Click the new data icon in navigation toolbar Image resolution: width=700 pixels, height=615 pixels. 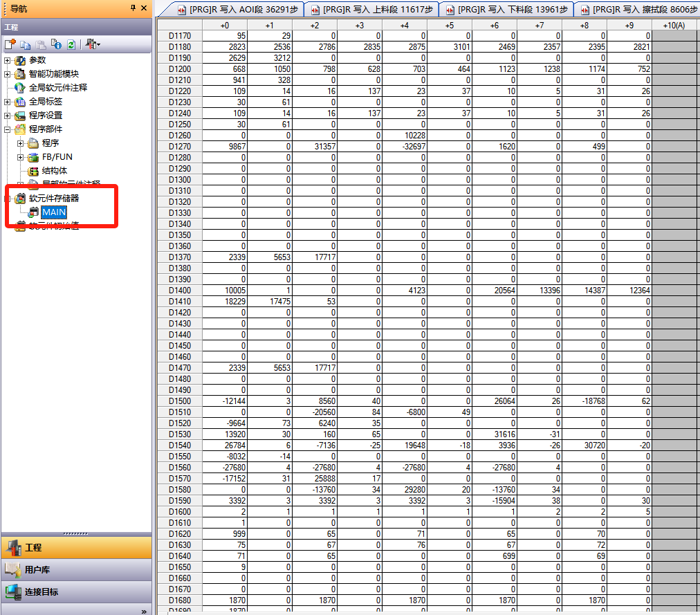[10, 44]
